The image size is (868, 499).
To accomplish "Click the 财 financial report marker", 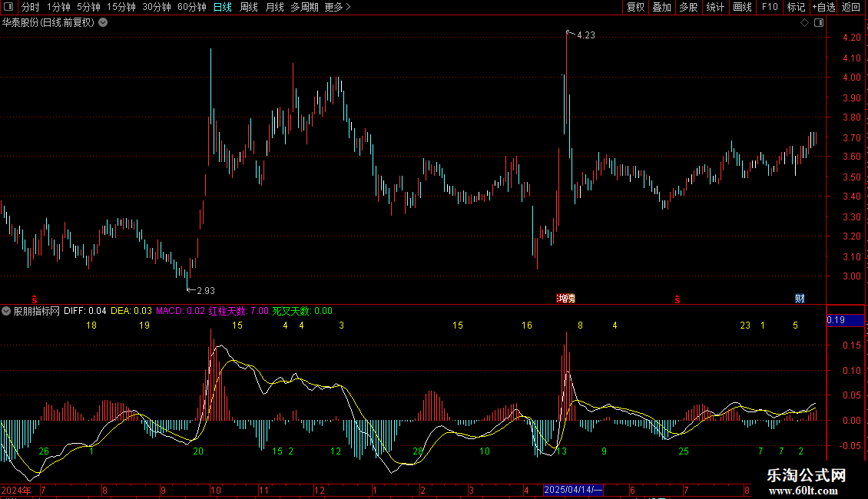I will point(800,298).
